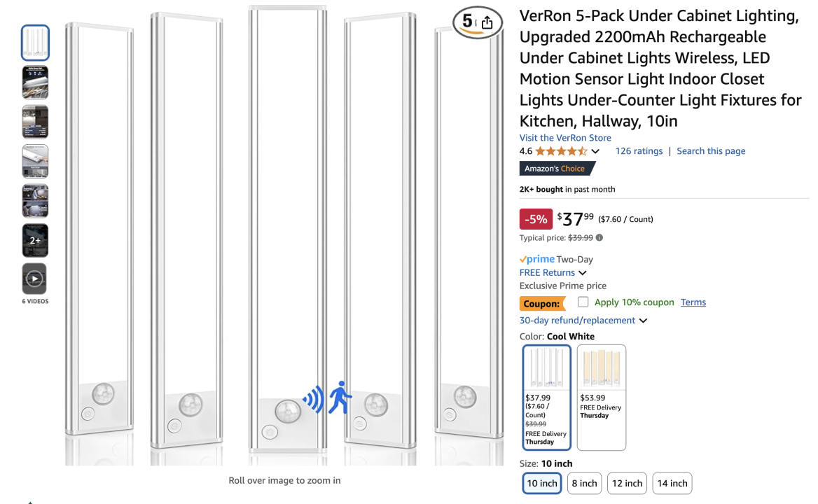Choose the warm white $53.99 color swatch
The image size is (818, 504).
click(x=601, y=397)
